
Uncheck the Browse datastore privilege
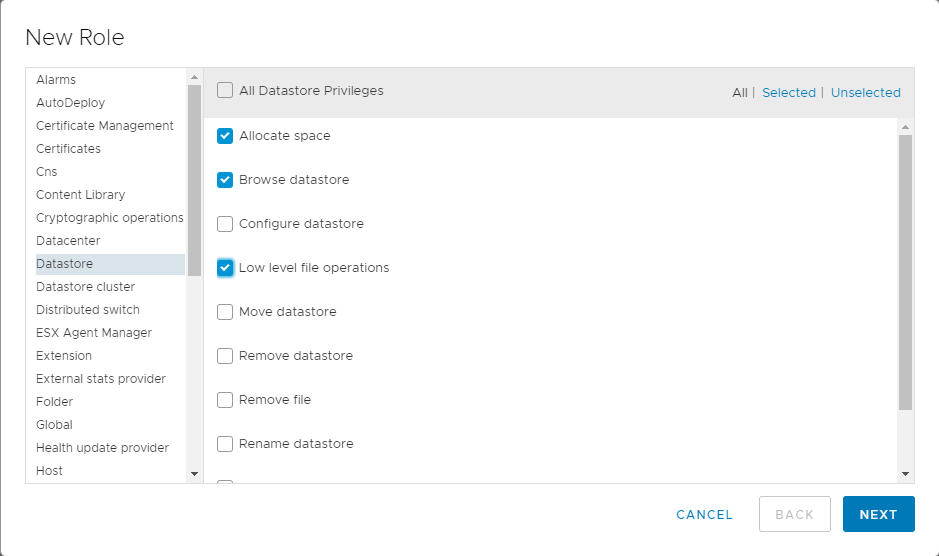pos(225,180)
